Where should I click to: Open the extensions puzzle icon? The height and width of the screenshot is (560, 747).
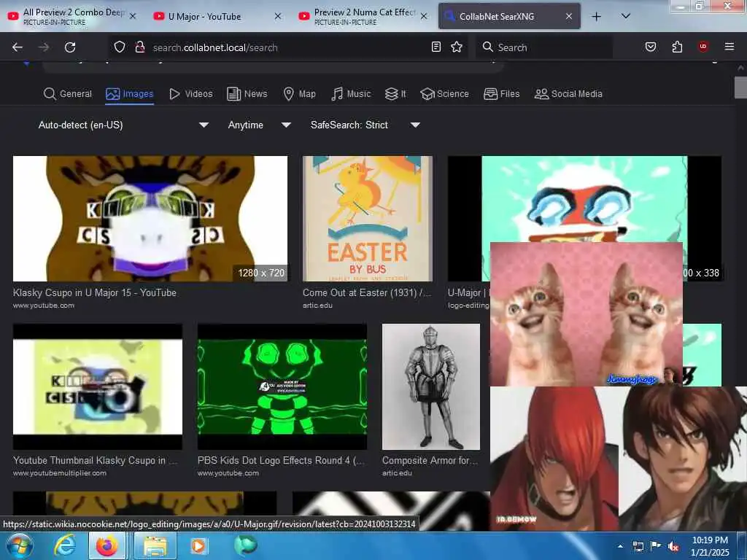pos(677,47)
